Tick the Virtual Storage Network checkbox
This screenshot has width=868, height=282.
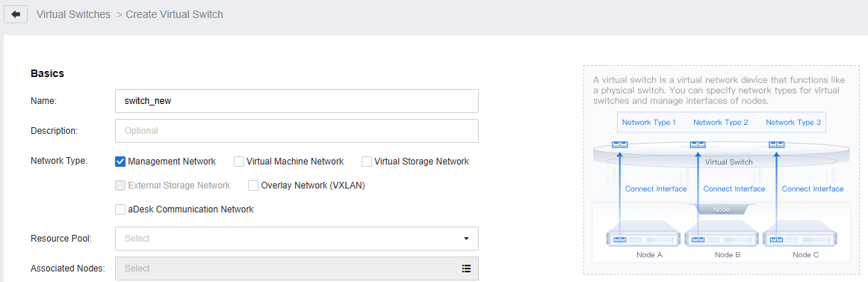pos(367,162)
